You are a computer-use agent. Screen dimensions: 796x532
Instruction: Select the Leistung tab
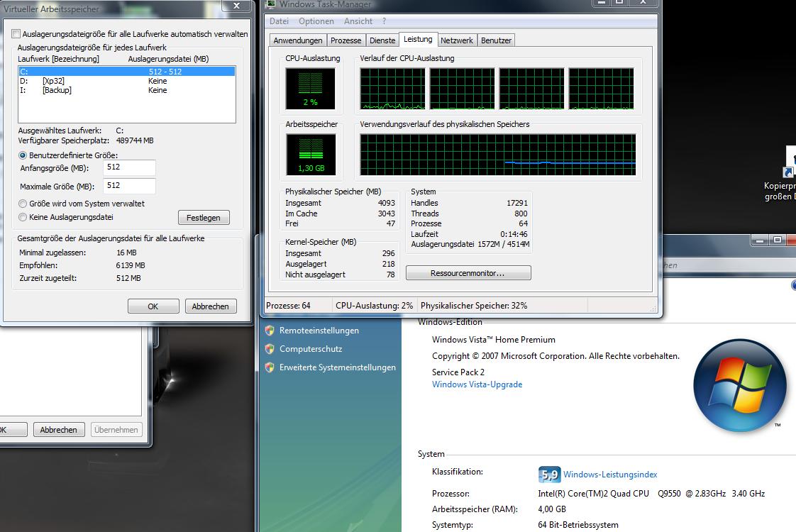coord(419,40)
